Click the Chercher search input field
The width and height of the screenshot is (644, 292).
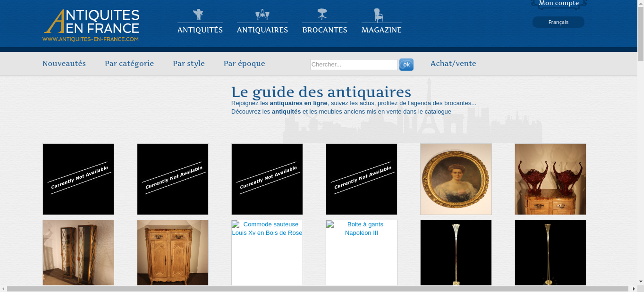[x=354, y=64]
